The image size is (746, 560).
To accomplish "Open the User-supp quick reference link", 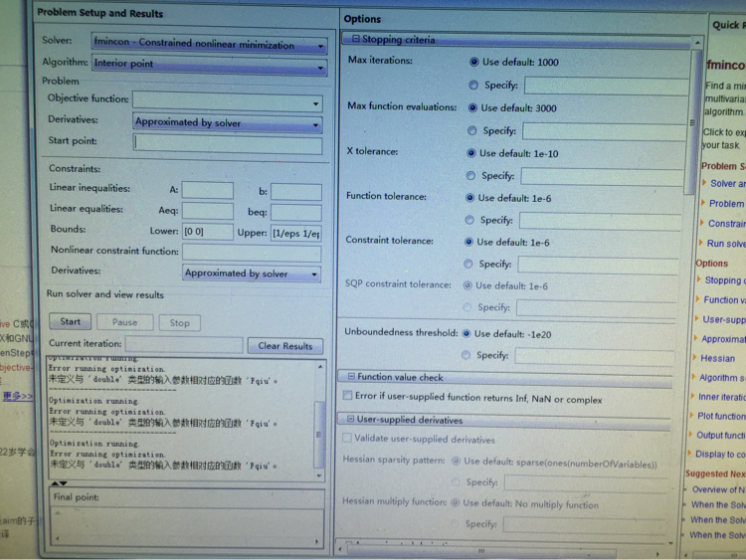I will tap(724, 319).
